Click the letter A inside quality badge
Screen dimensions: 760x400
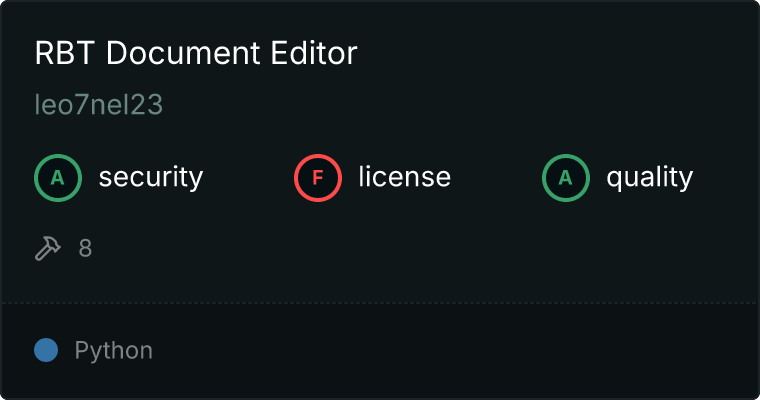pyautogui.click(x=566, y=178)
